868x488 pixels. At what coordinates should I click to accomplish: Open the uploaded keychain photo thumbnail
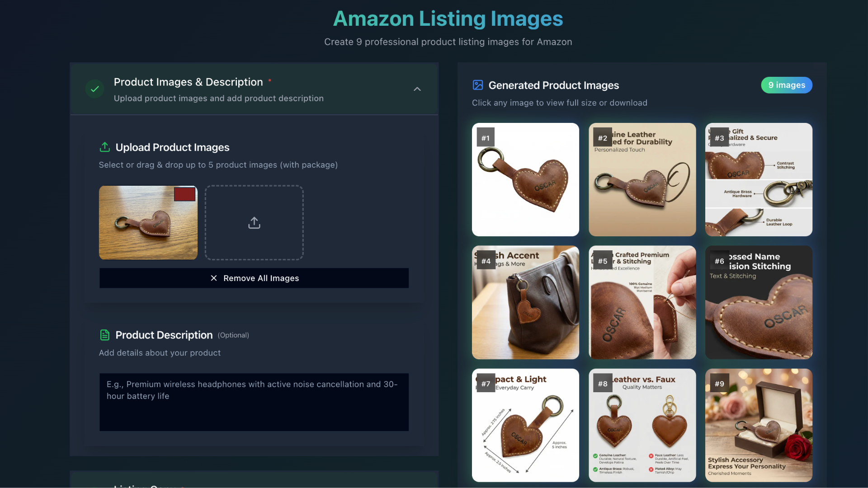[148, 223]
